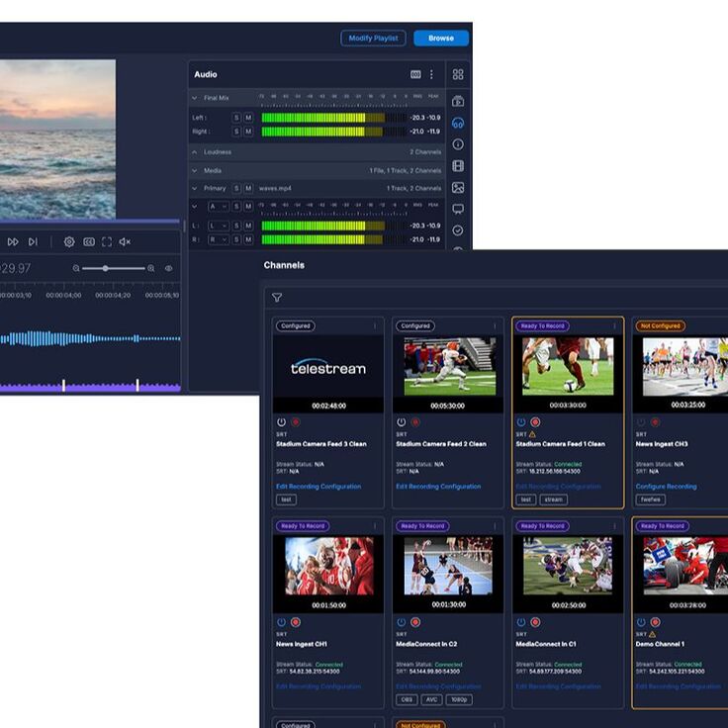Select the Stadium Camera Feed 2 Clean thumbnail
Screen dimensions: 728x728
coord(449,366)
